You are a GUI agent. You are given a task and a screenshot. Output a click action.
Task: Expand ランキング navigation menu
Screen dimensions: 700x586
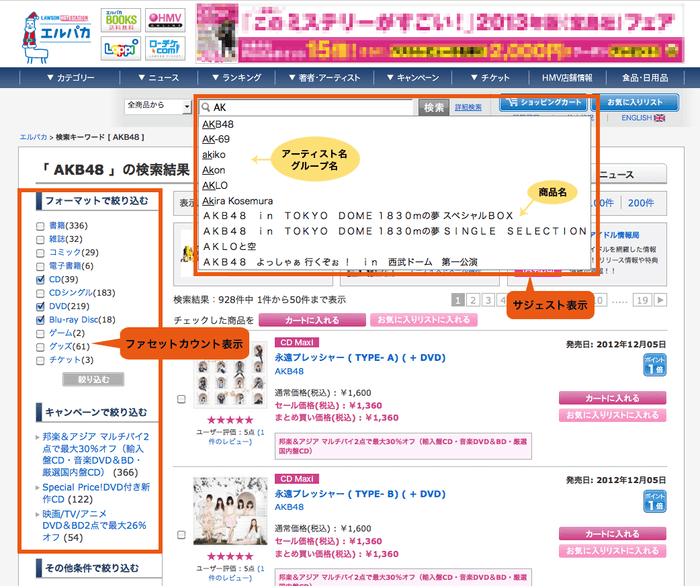pyautogui.click(x=236, y=78)
